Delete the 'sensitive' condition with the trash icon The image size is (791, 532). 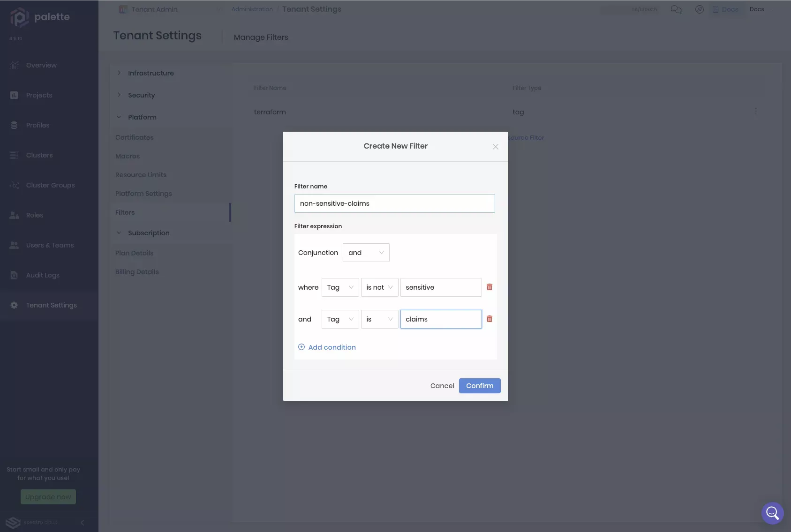click(490, 287)
